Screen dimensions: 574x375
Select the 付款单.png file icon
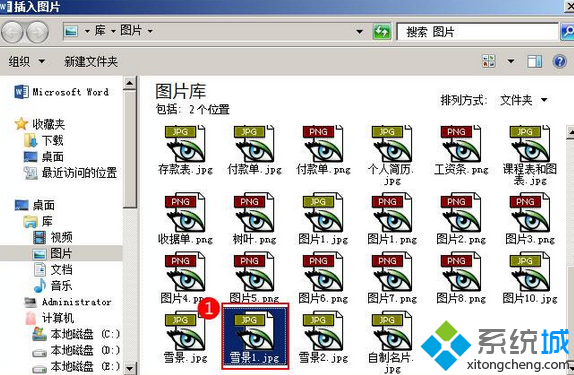coord(323,144)
